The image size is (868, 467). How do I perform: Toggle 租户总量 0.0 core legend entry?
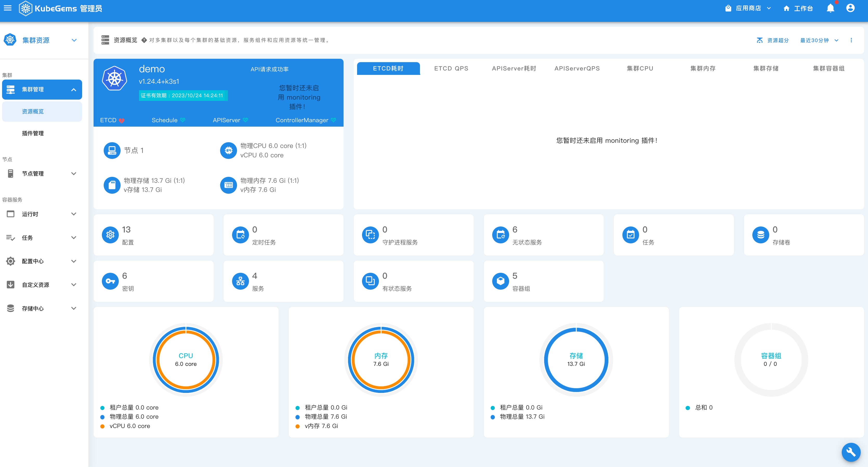[129, 407]
